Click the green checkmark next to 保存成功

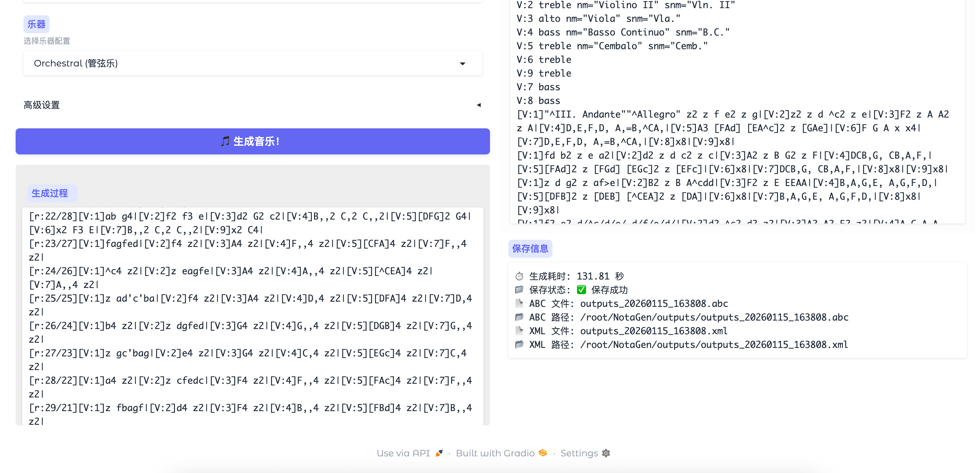click(581, 290)
